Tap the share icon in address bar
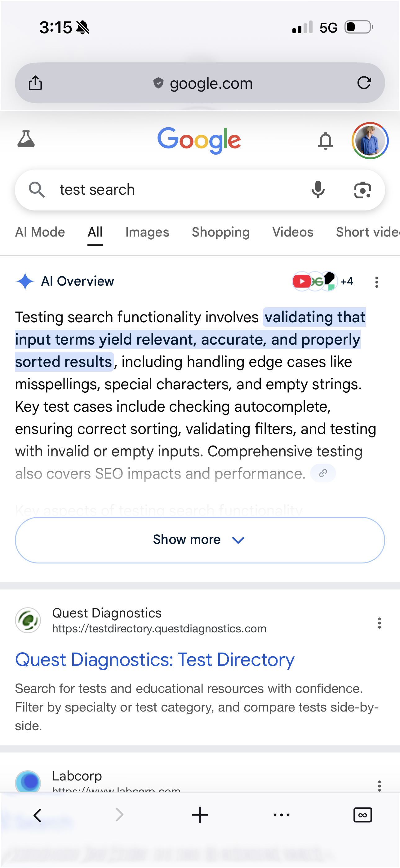400x868 pixels. click(x=35, y=83)
